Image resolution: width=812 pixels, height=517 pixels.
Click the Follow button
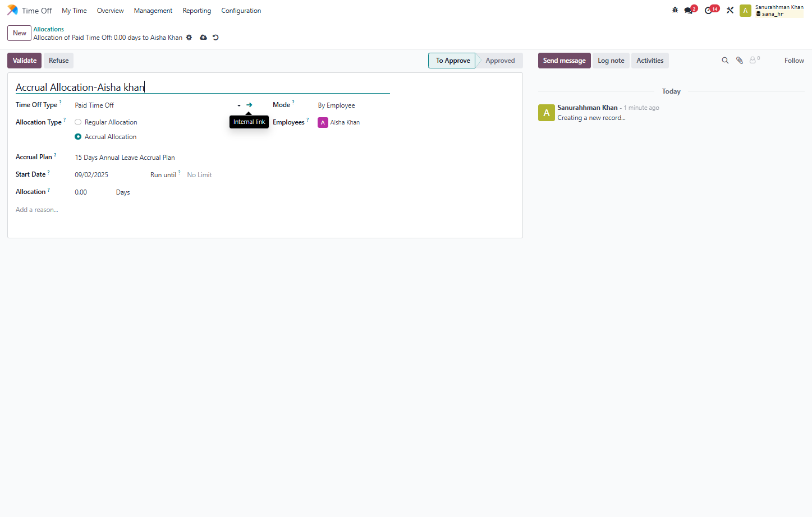[x=794, y=61]
